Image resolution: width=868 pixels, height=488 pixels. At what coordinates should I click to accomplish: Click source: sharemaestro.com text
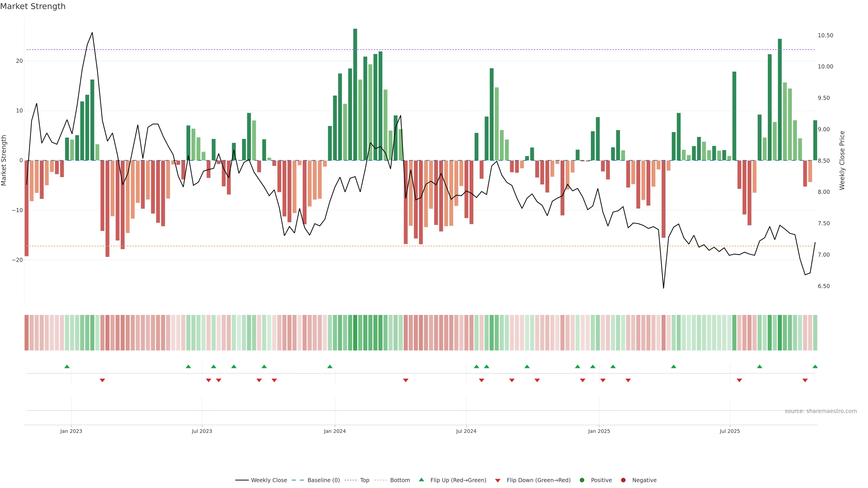pyautogui.click(x=821, y=411)
